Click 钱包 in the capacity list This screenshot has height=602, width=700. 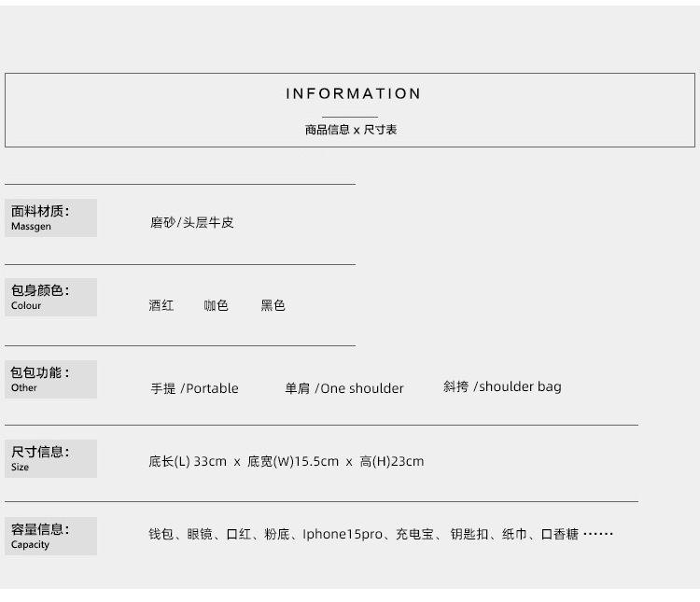pos(161,534)
